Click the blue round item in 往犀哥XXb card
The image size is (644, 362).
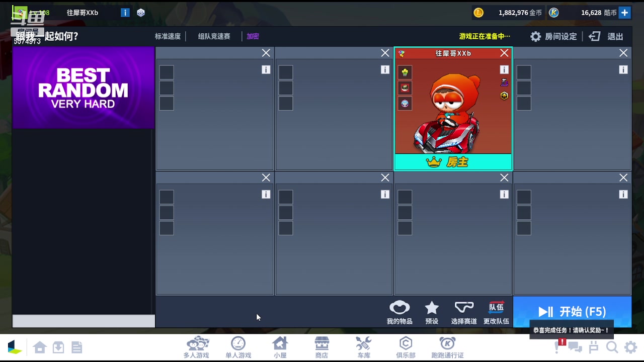pyautogui.click(x=405, y=104)
